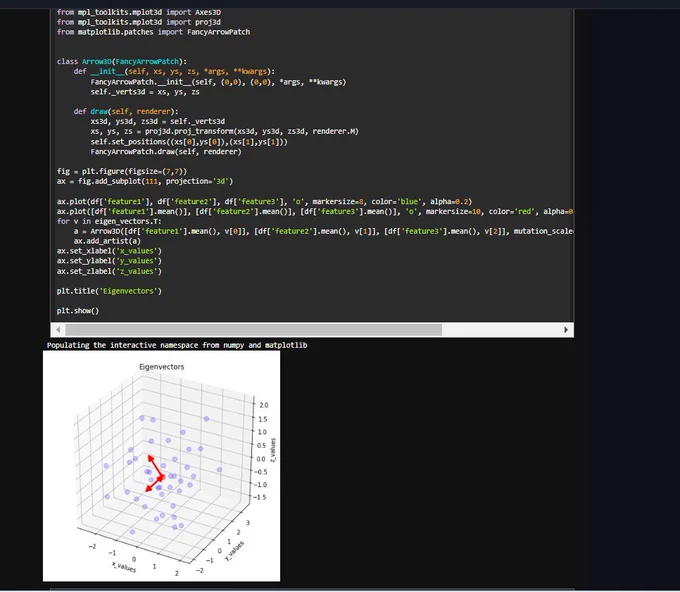Click the 'class Arrow3D(FancyArrowPatch):' line
Image resolution: width=680 pixels, height=592 pixels.
122,62
